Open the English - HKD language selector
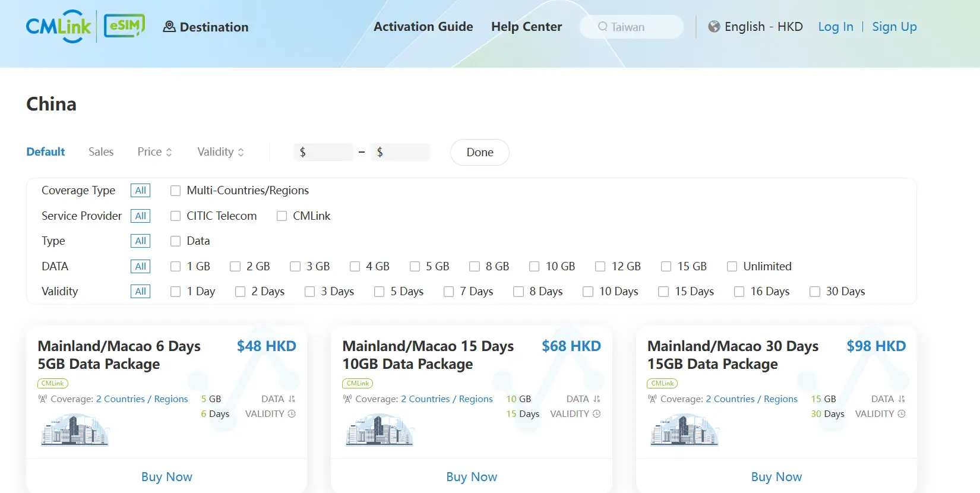Image resolution: width=980 pixels, height=493 pixels. (755, 27)
